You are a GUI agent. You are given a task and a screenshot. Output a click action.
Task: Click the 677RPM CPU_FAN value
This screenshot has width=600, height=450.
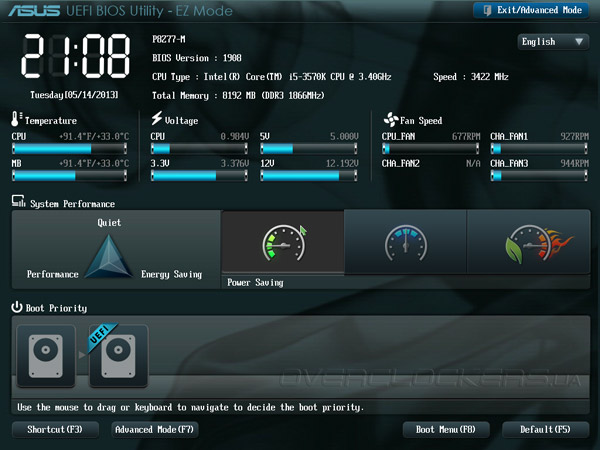pyautogui.click(x=466, y=137)
